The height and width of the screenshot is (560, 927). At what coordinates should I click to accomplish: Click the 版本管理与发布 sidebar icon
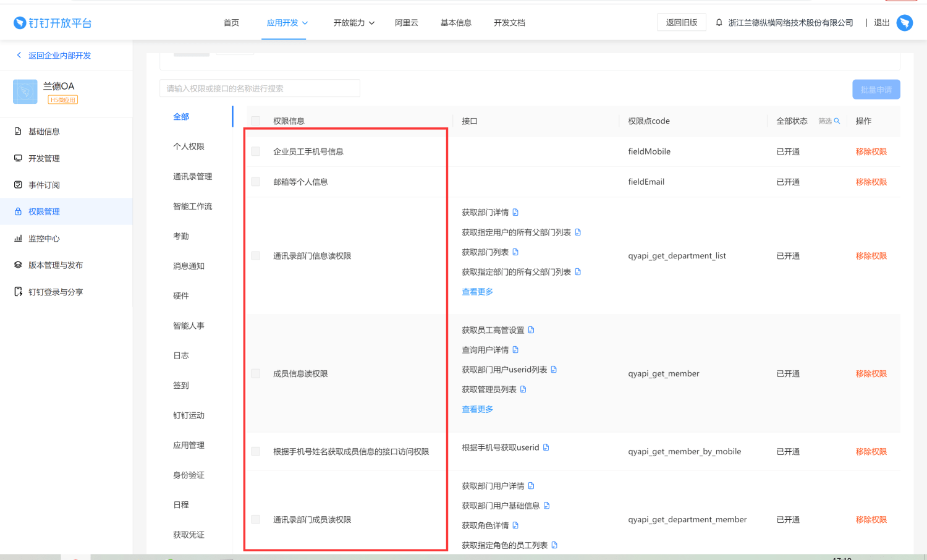17,265
